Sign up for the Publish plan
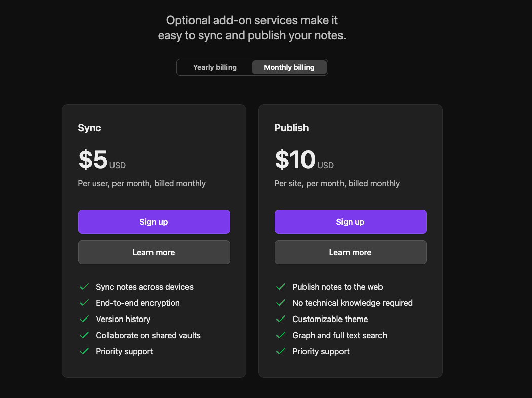The height and width of the screenshot is (398, 532). (351, 222)
